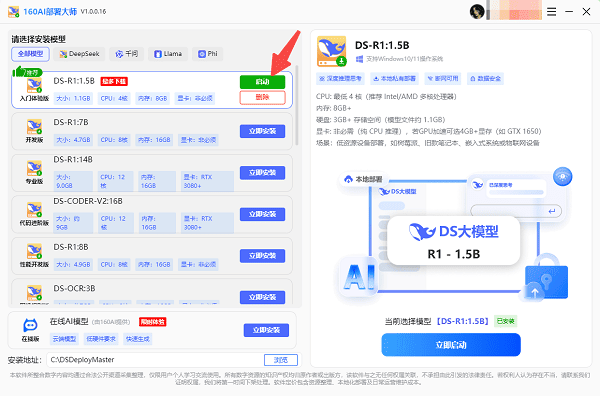This screenshot has width=600, height=396.
Task: Click the 内存: 8GB tag of DS-R1:1.5B
Action: [152, 99]
